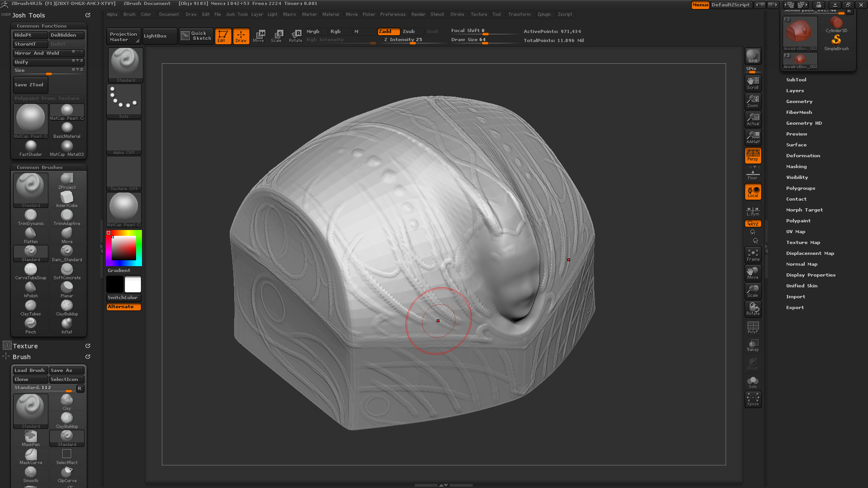Click the BPR render icon
The width and height of the screenshot is (868, 488).
753,56
